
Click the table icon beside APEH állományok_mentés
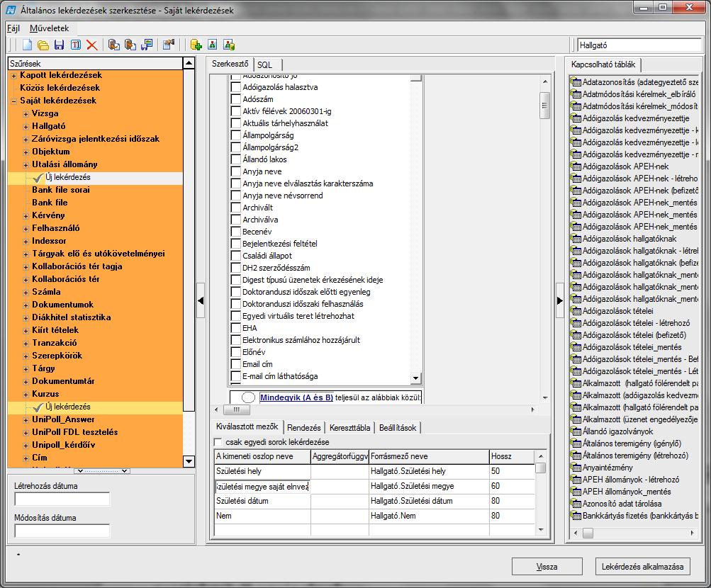(576, 492)
